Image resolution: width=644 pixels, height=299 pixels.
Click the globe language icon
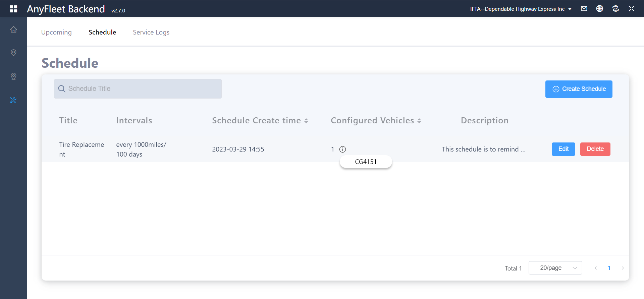coord(600,9)
